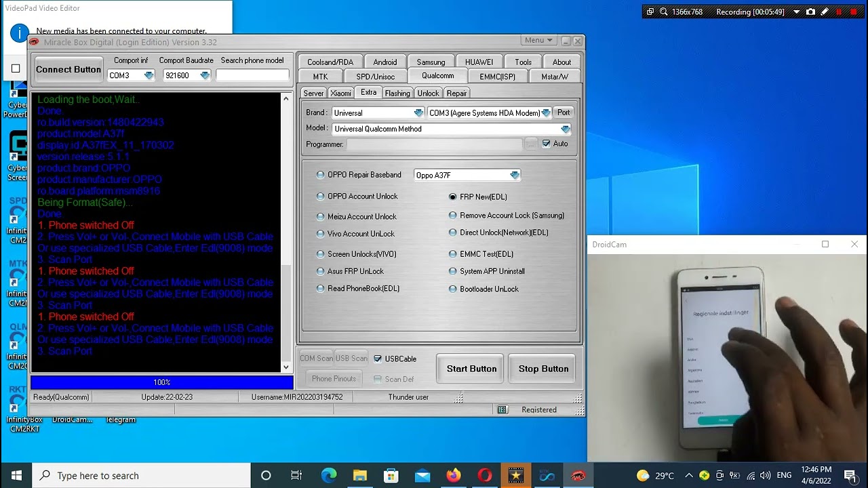Open File Explorer from the taskbar
Image resolution: width=868 pixels, height=488 pixels.
359,475
